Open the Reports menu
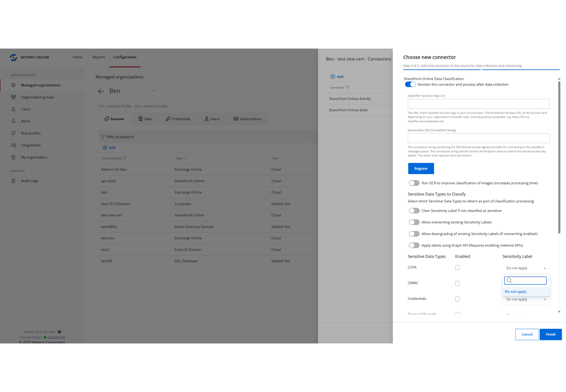The image size is (566, 392). 98,57
